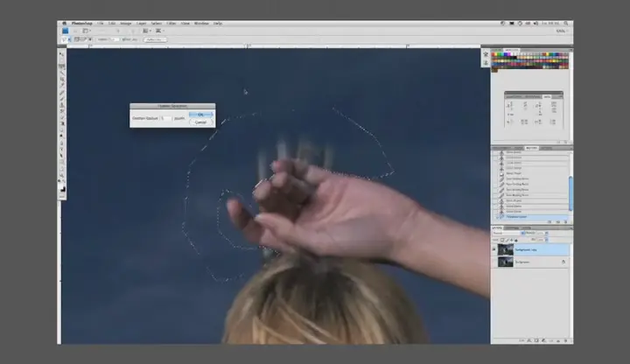Screen dimensions: 630x364
Task: Launch Bridge from the application bar
Action: [65, 31]
